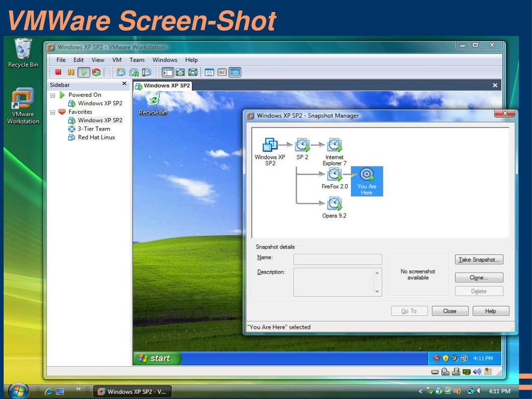Click the hard disk device status icon
Screen dimensions: 532x399
(x=435, y=372)
